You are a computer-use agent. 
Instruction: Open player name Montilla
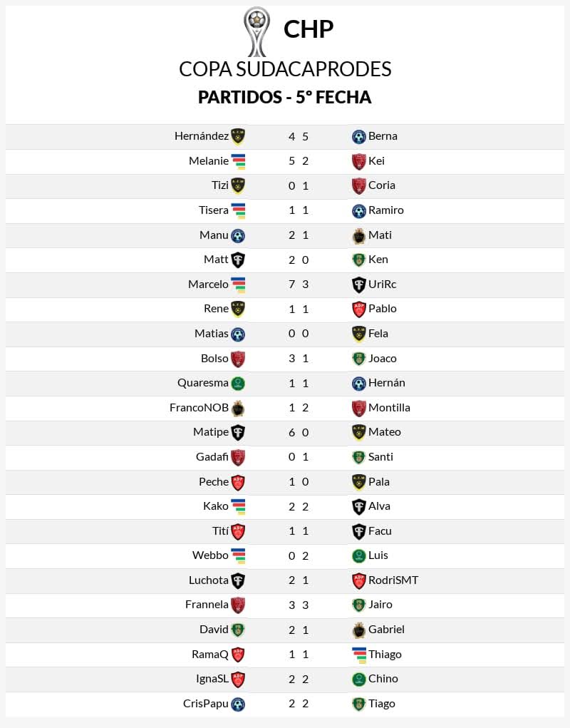(x=389, y=408)
